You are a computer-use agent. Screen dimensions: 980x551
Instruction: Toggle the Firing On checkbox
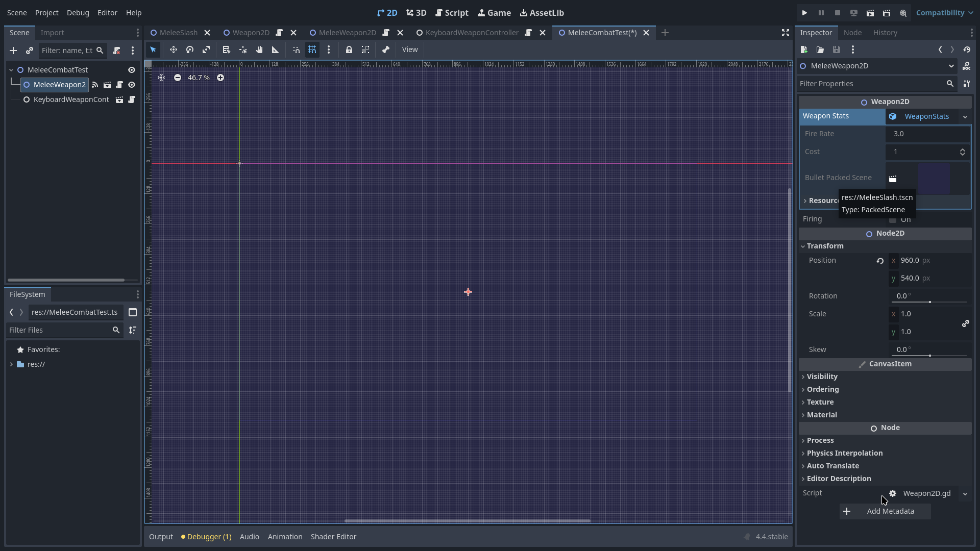pyautogui.click(x=893, y=220)
